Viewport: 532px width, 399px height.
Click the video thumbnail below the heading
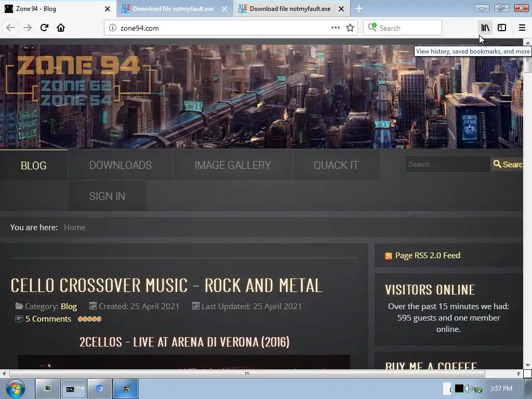pos(183,362)
